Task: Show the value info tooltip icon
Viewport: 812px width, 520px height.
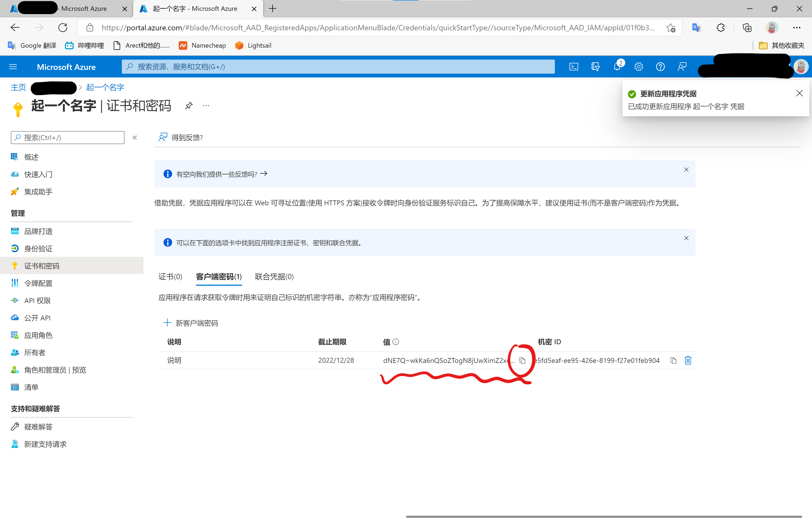Action: click(x=396, y=342)
